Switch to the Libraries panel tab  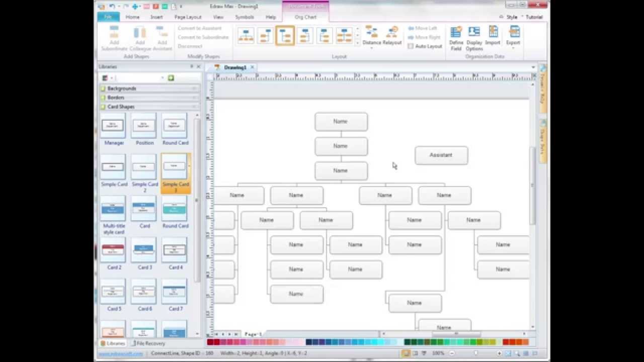pos(113,343)
